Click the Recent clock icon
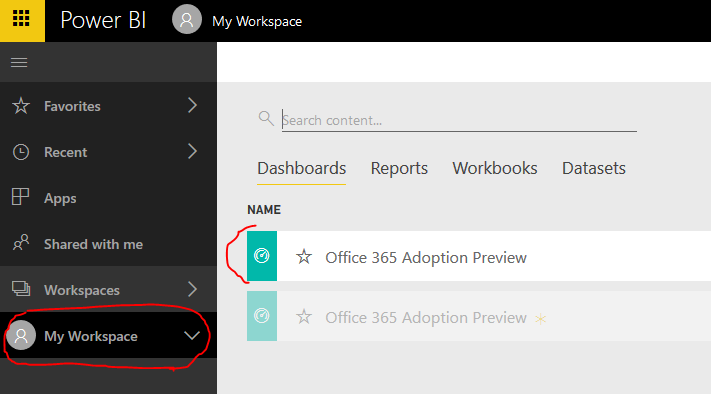Screen dimensions: 711x394 tap(21, 152)
